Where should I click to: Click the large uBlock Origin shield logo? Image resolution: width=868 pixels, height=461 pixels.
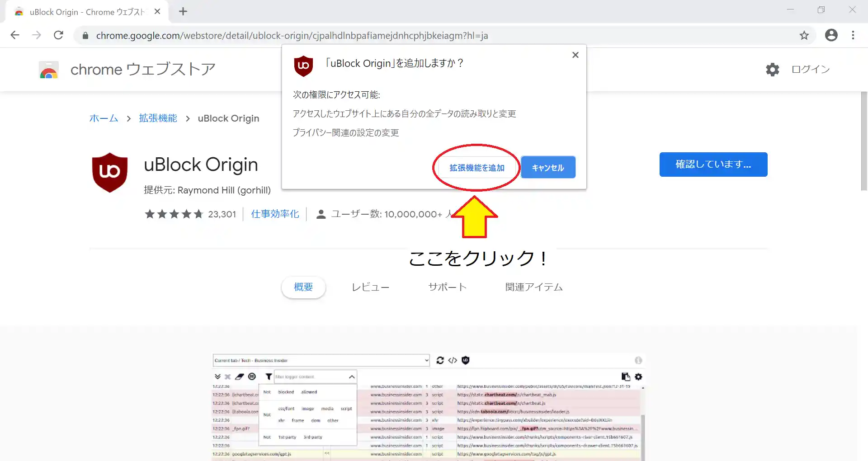point(110,172)
